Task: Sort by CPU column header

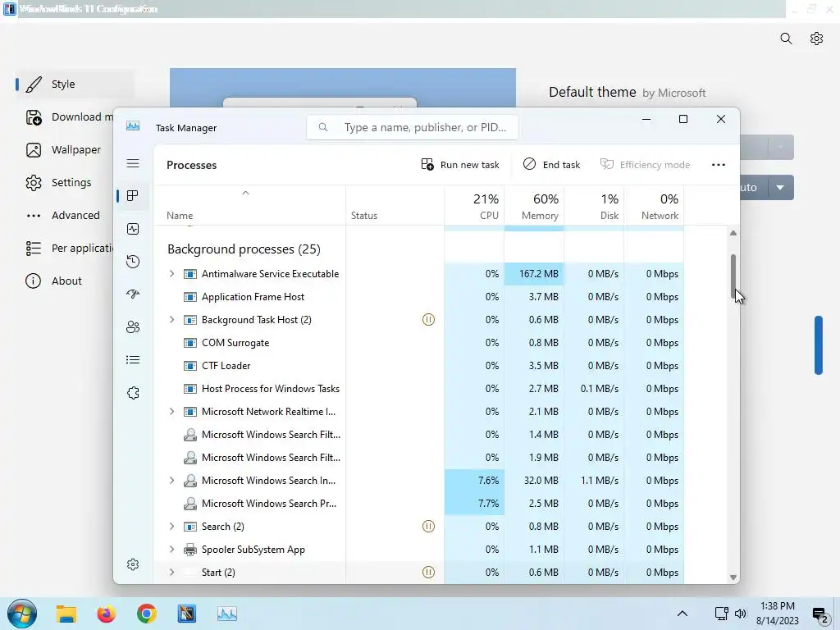Action: (x=474, y=206)
